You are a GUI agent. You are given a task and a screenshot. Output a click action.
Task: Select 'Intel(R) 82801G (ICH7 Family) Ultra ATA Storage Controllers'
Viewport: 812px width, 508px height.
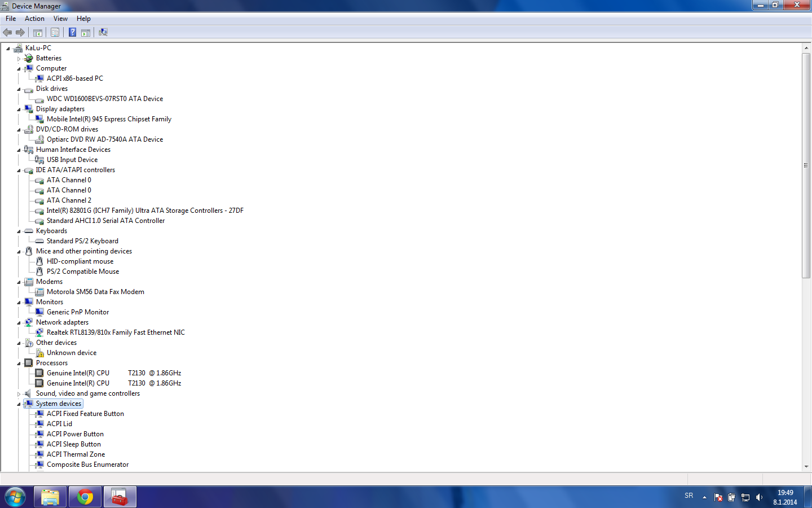point(145,211)
